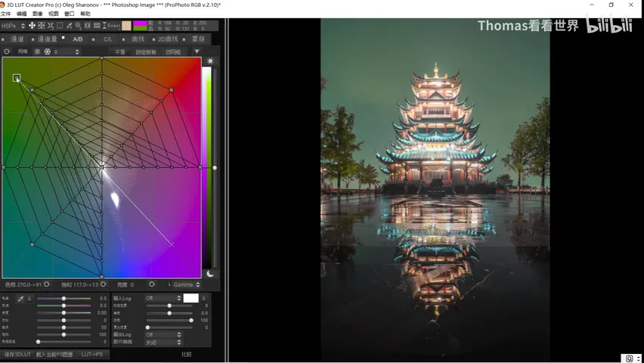Click the beige color swatch in toolbar

click(x=126, y=26)
